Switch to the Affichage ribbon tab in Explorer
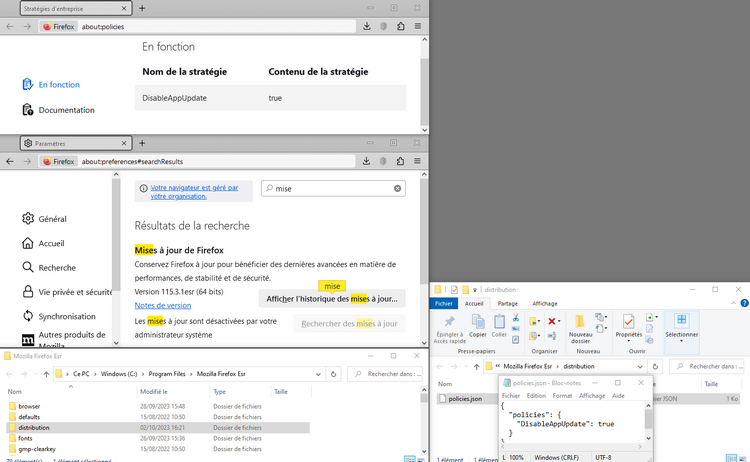Image resolution: width=750 pixels, height=462 pixels. tap(545, 303)
